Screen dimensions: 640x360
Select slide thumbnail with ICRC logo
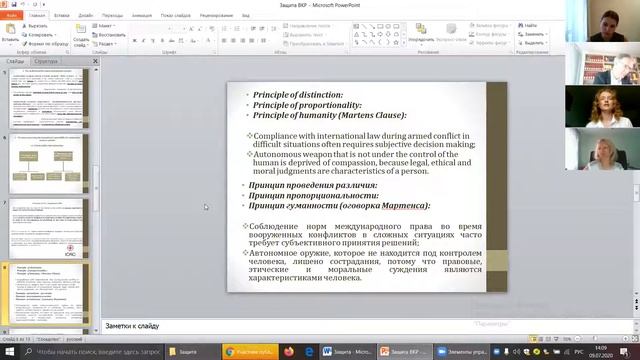(49, 229)
